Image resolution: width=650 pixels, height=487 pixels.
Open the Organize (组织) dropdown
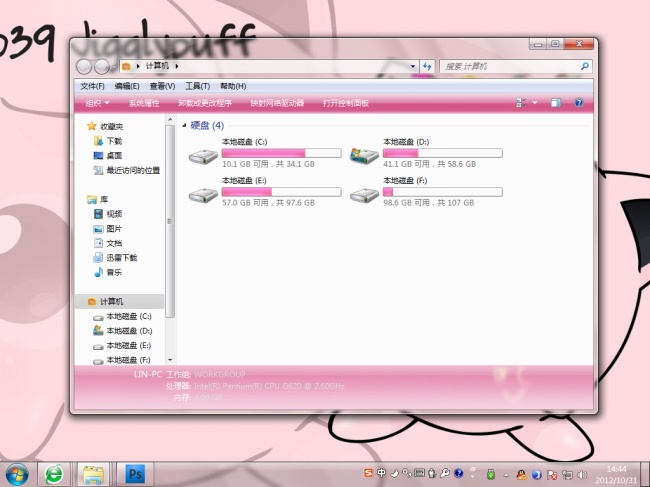point(97,103)
